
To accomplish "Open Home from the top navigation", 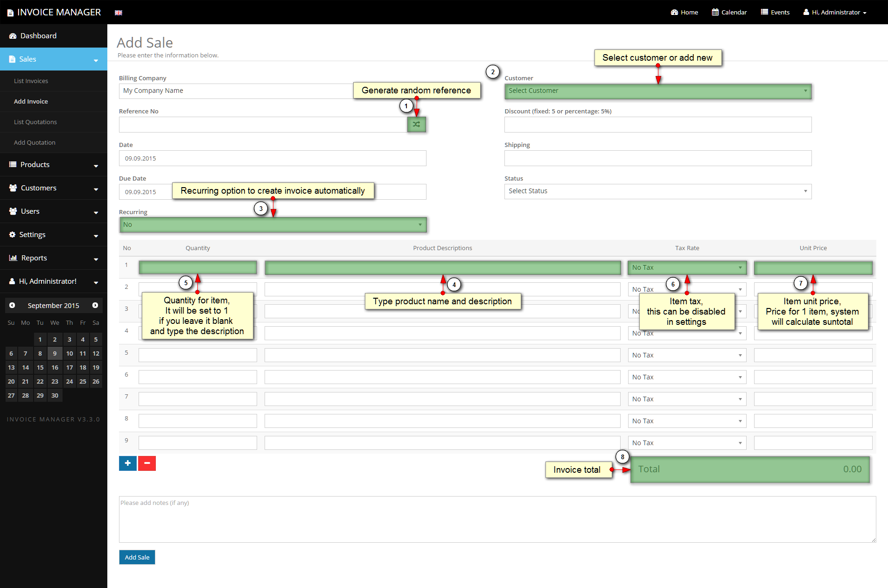I will coord(684,12).
